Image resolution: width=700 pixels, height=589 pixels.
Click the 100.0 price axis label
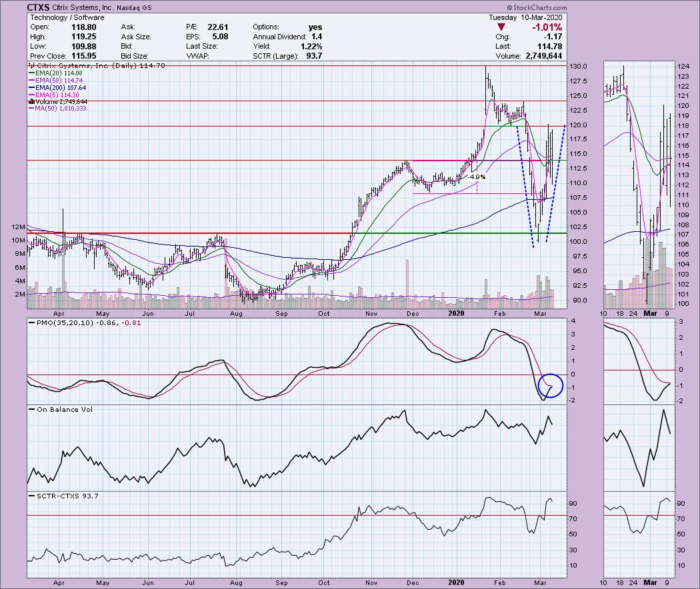tap(579, 242)
